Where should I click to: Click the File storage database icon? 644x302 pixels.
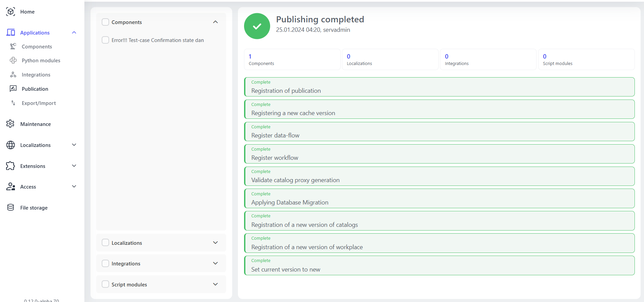tap(11, 208)
